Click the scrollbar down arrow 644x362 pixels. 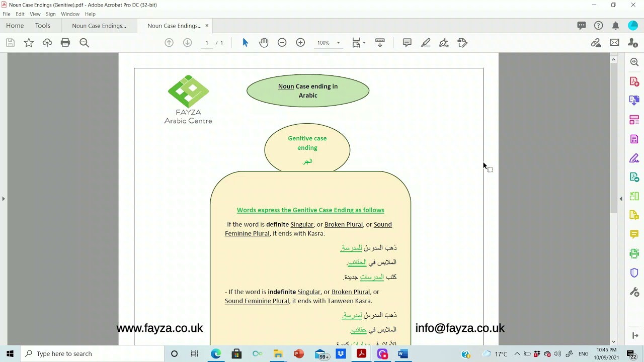coord(613,342)
